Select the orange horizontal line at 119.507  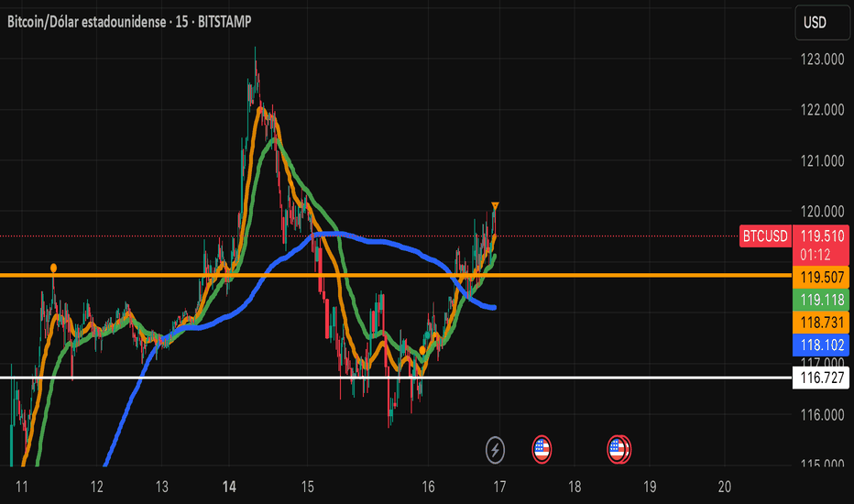tap(396, 275)
